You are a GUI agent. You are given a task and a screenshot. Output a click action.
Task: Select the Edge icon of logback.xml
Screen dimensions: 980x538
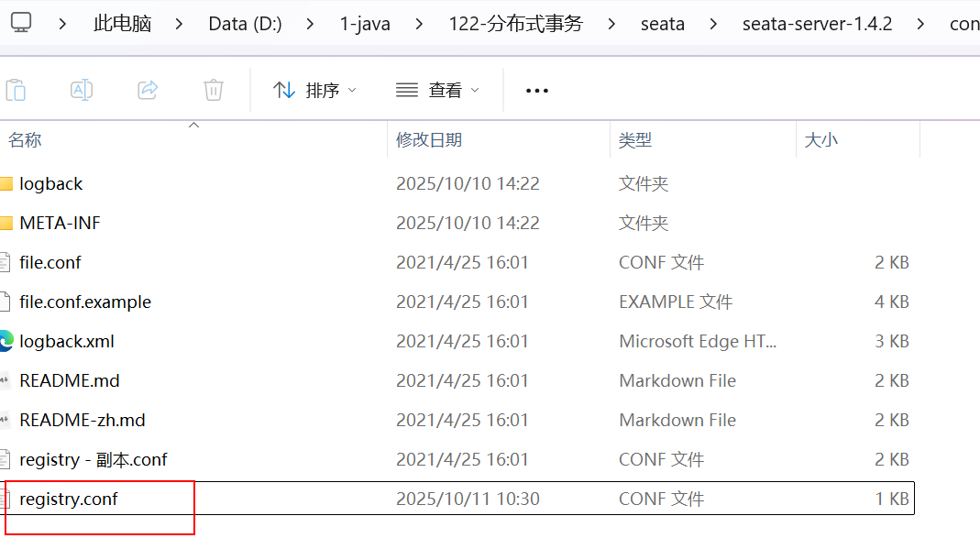[x=6, y=342]
